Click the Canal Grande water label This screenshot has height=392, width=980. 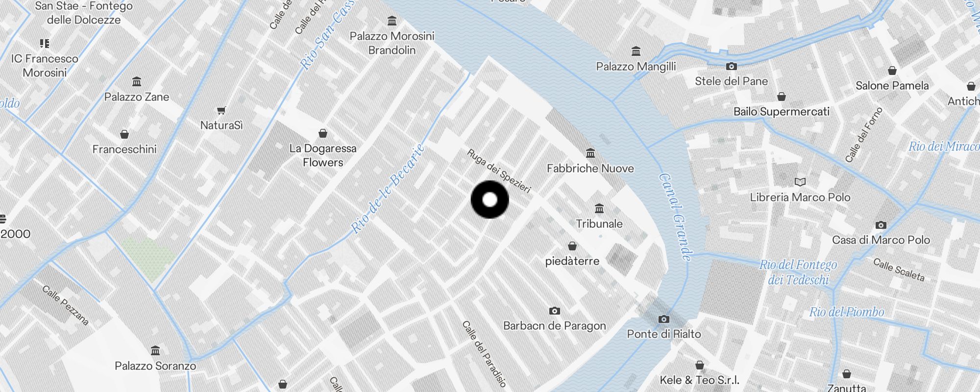pos(676,217)
